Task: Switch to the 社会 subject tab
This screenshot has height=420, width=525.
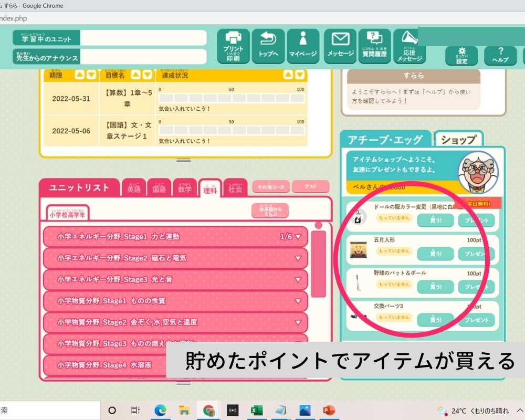Action: pos(235,188)
